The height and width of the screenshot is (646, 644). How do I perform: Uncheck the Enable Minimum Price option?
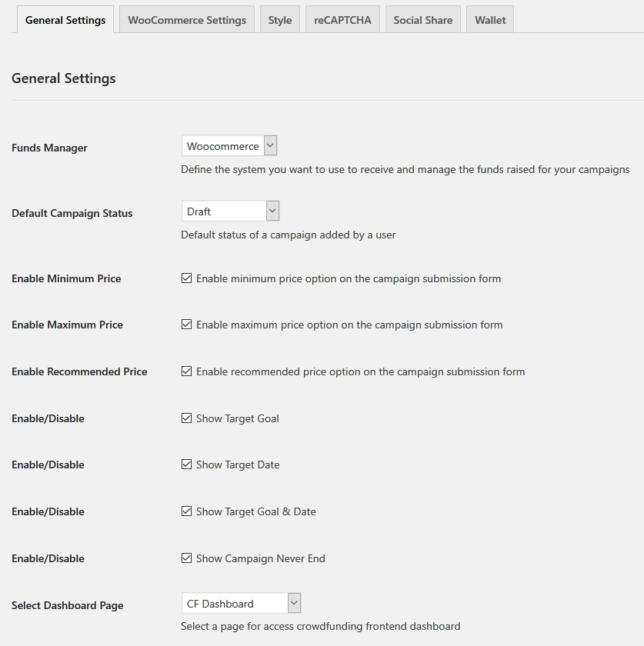click(x=186, y=278)
